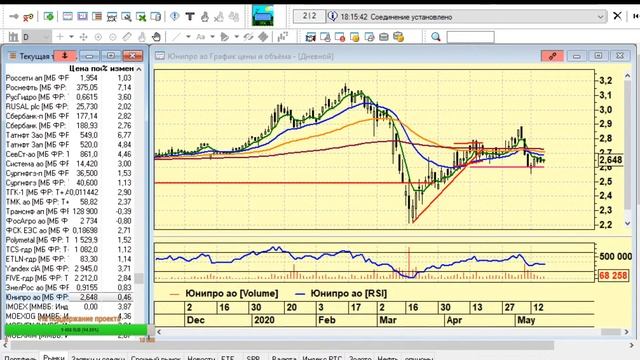This screenshot has width=640, height=360.
Task: Select the Yandex clA row
Action: [x=69, y=269]
